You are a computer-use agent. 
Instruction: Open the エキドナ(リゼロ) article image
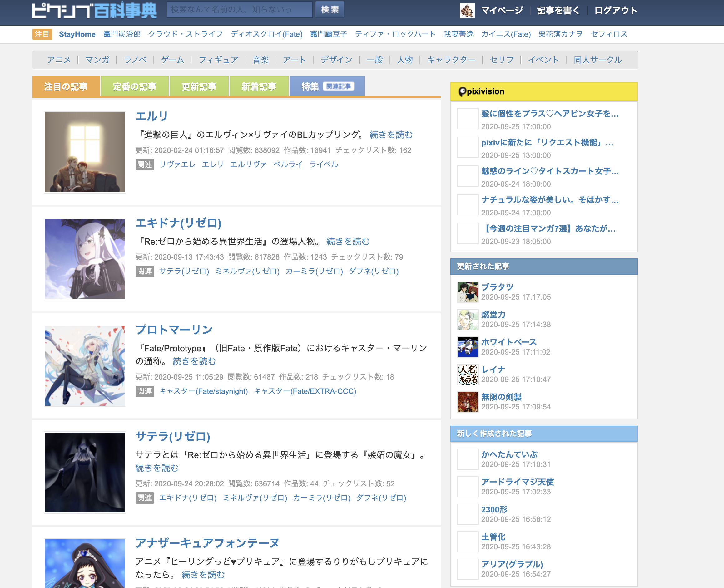tap(85, 259)
